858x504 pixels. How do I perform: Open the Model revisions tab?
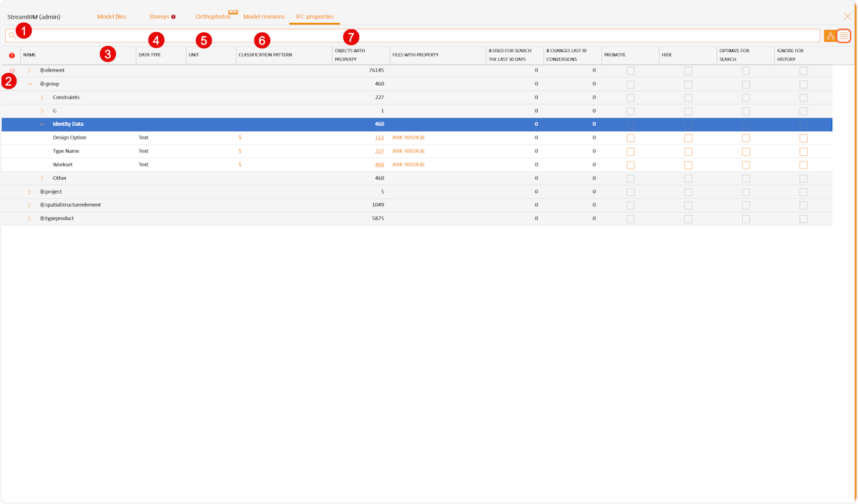(x=264, y=16)
